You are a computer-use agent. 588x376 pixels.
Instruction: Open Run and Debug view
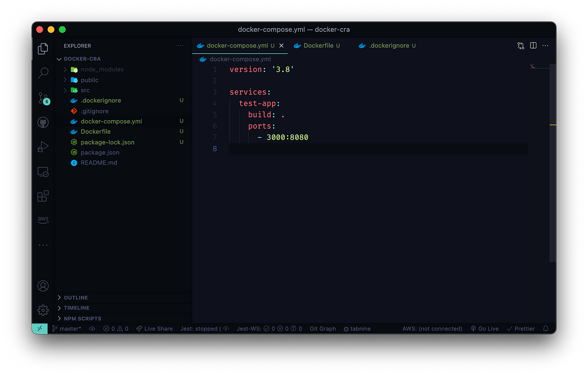coord(43,147)
